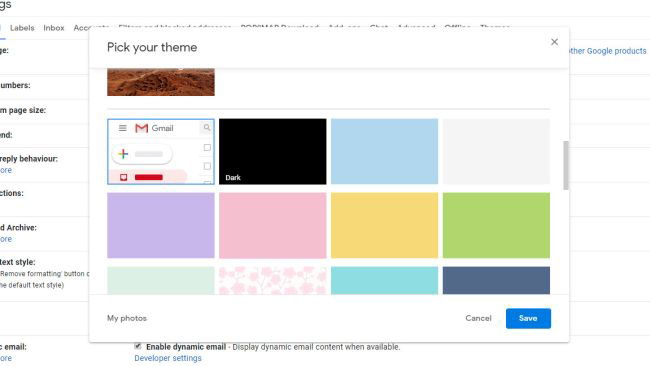The image size is (650, 366).
Task: Select the red desert landscape photo theme
Action: pos(161,82)
